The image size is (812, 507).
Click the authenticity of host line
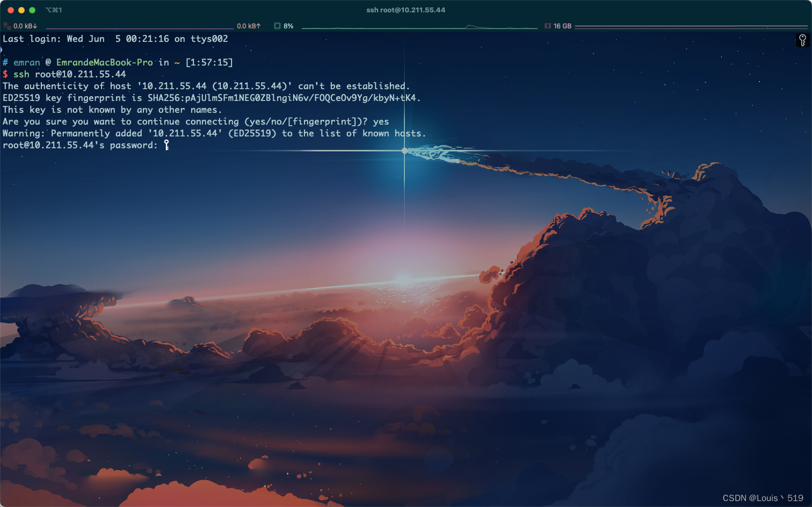coord(206,86)
